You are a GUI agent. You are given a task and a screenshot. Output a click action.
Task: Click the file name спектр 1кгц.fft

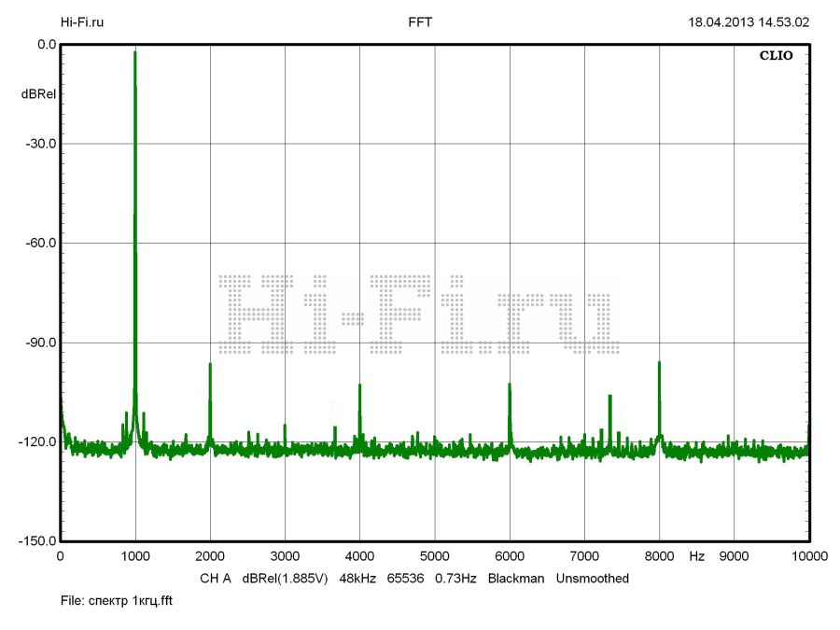tap(117, 601)
